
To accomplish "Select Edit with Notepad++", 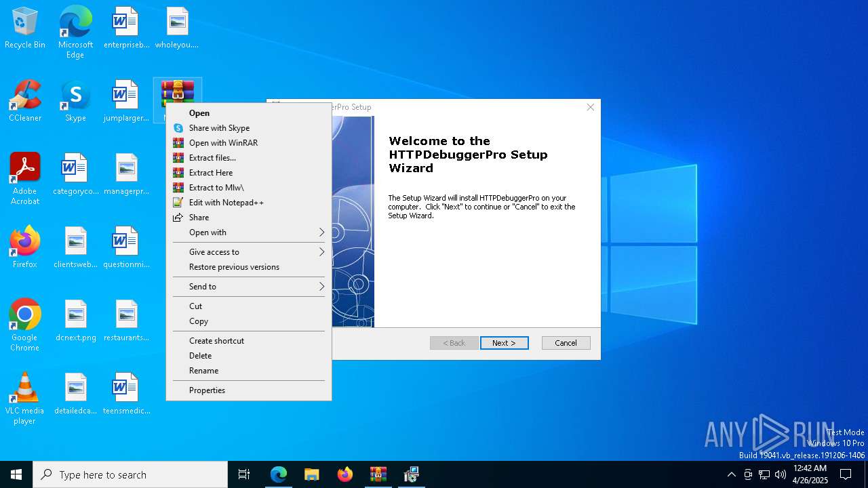I will tap(249, 203).
